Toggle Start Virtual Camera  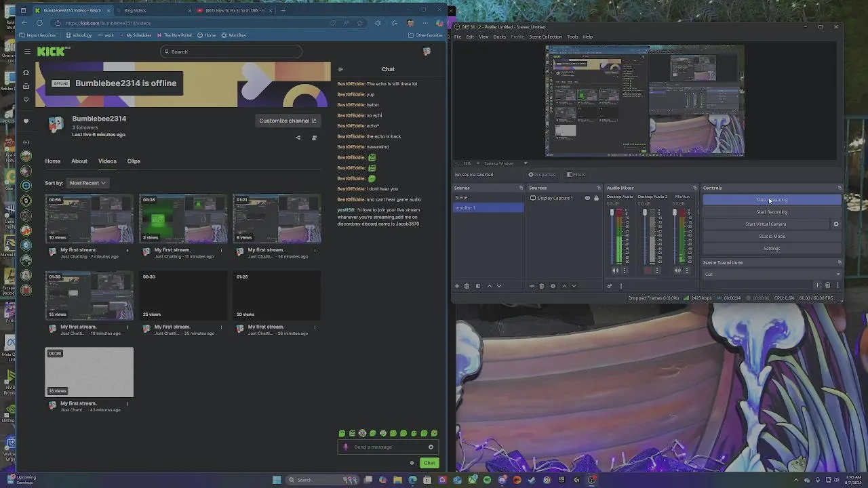coord(766,224)
